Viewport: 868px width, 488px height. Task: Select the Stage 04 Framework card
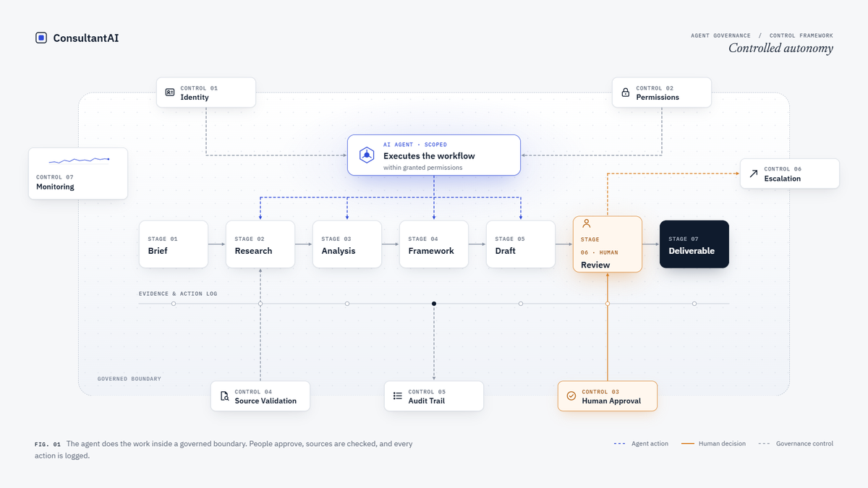[x=434, y=244]
